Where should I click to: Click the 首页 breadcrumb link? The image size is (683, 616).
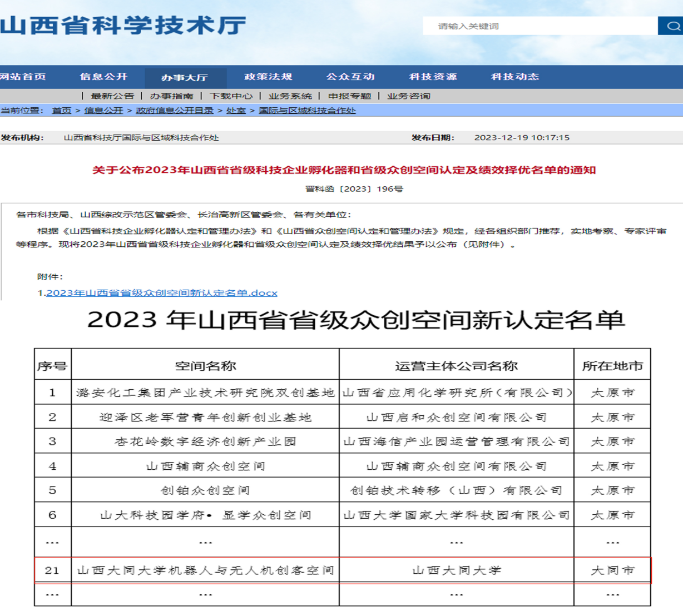tap(62, 111)
